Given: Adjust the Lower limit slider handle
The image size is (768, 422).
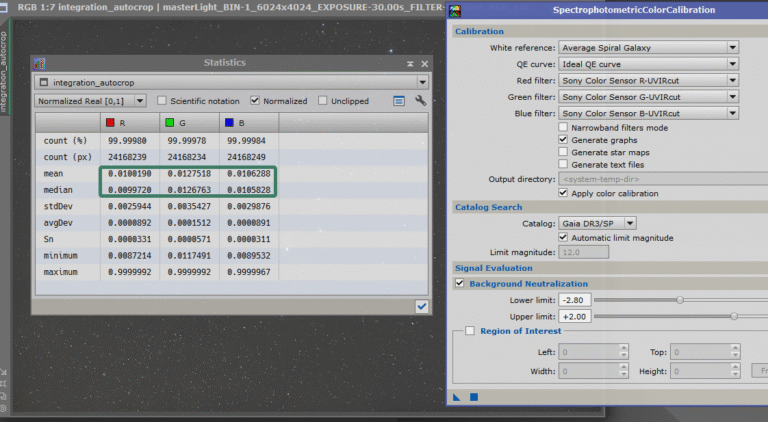Looking at the screenshot, I should (680, 299).
